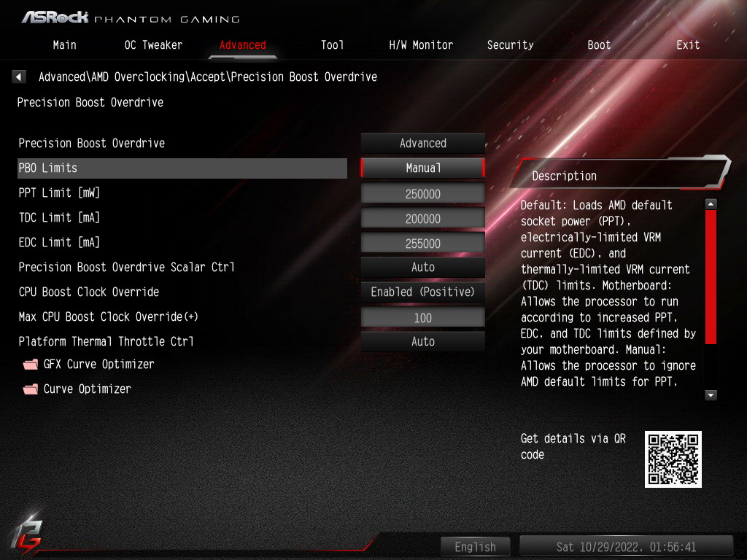Select Platform Thermal Throttle Ctrl label
The height and width of the screenshot is (560, 747).
106,341
